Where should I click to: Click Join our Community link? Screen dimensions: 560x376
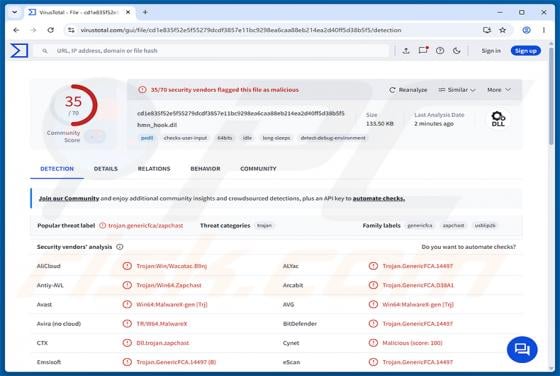(69, 198)
